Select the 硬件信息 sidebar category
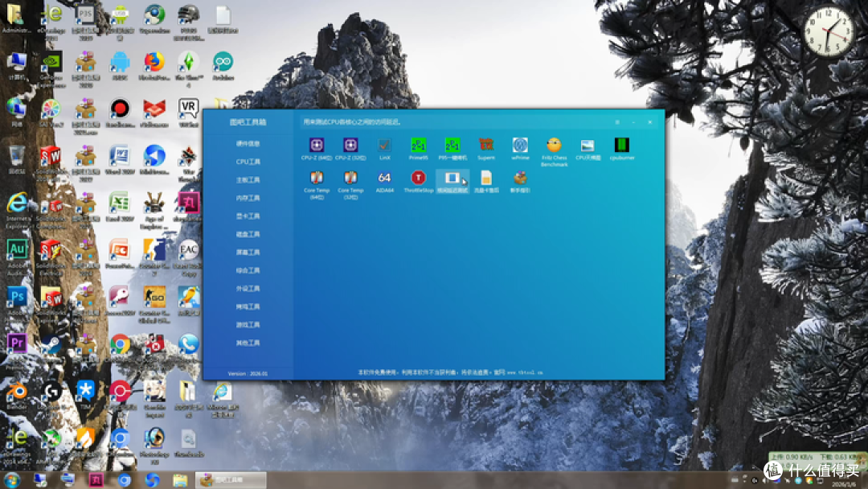The image size is (868, 489). click(x=248, y=143)
